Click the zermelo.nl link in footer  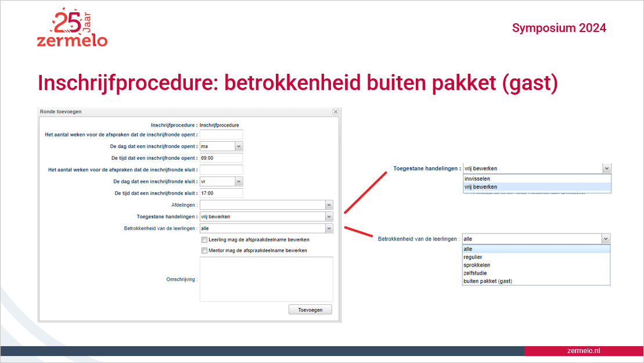pos(583,351)
